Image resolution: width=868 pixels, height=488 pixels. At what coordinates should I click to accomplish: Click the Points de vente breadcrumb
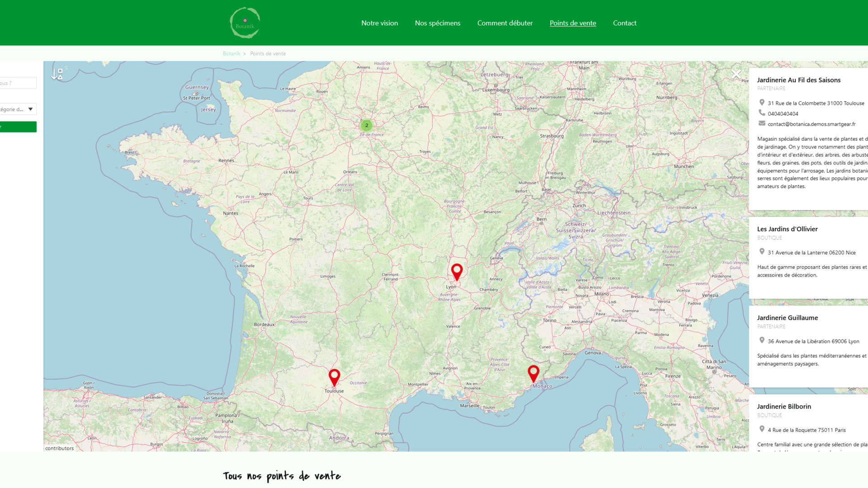268,53
